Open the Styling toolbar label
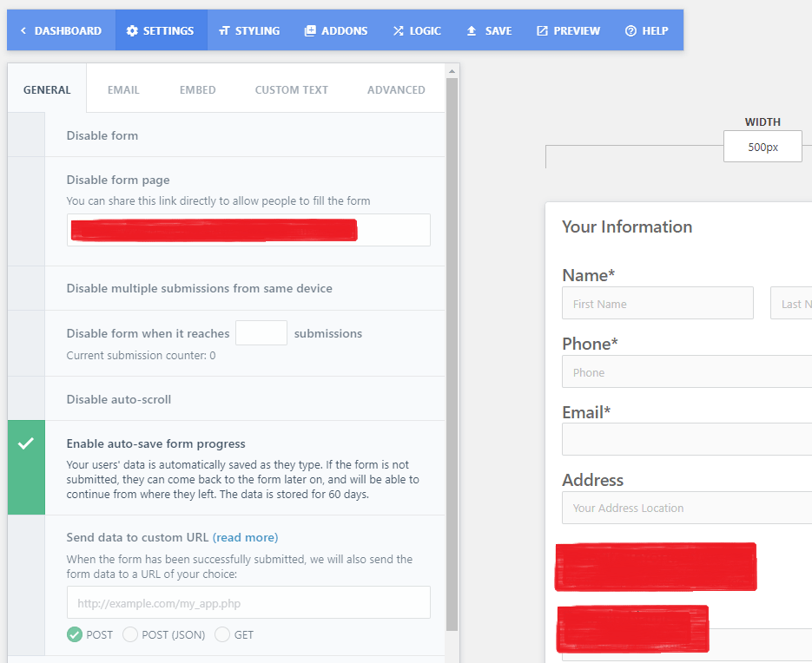 point(257,31)
